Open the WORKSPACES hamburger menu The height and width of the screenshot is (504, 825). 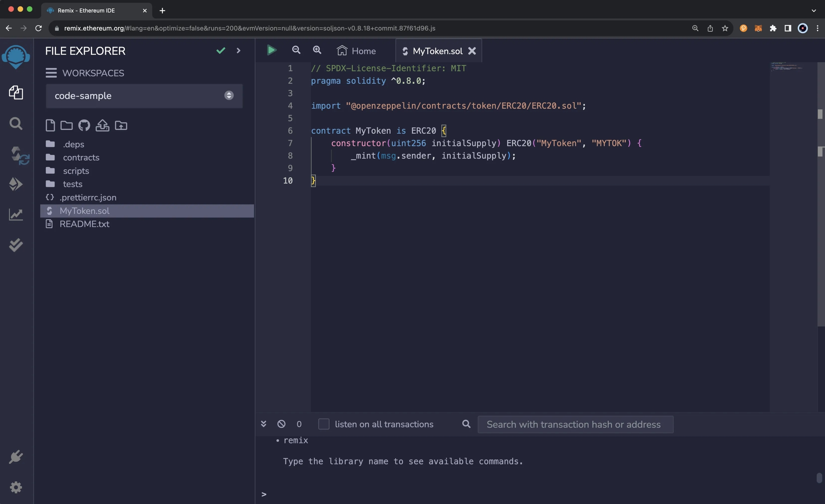coord(51,73)
